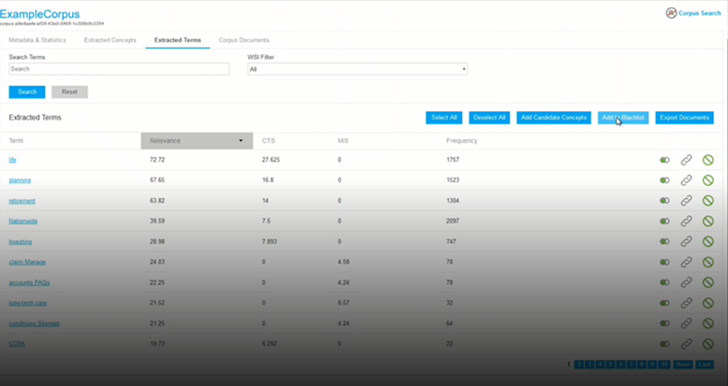Image resolution: width=728 pixels, height=386 pixels.
Task: Select the Extracted Terms tab
Action: coord(178,40)
